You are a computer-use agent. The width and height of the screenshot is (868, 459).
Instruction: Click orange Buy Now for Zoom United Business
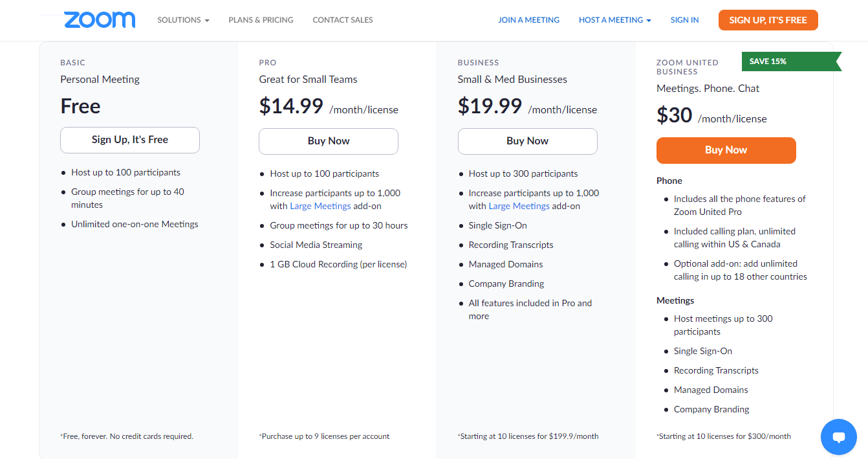coord(726,150)
